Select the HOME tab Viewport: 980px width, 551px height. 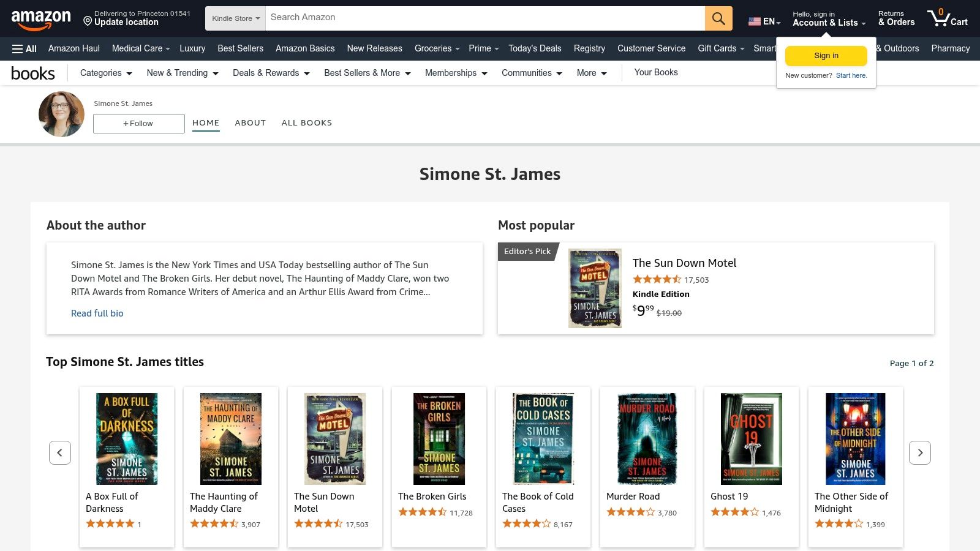point(206,122)
